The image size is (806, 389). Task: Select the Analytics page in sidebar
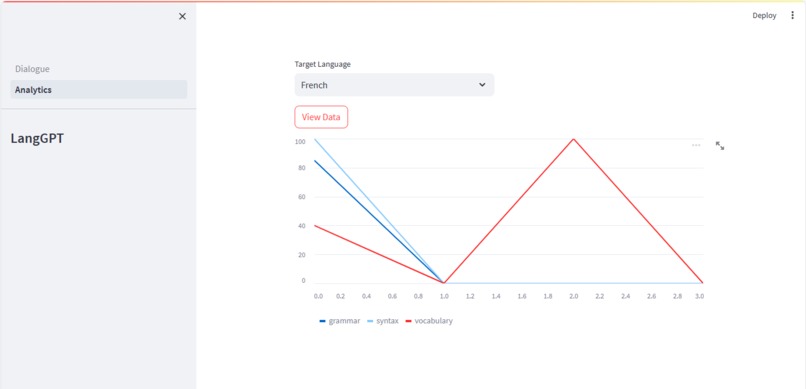(x=99, y=89)
